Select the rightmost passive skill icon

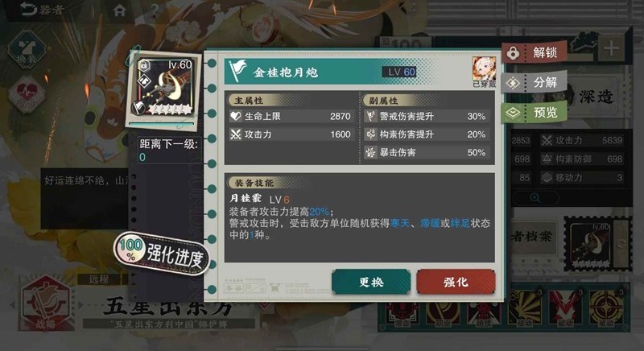[x=606, y=308]
